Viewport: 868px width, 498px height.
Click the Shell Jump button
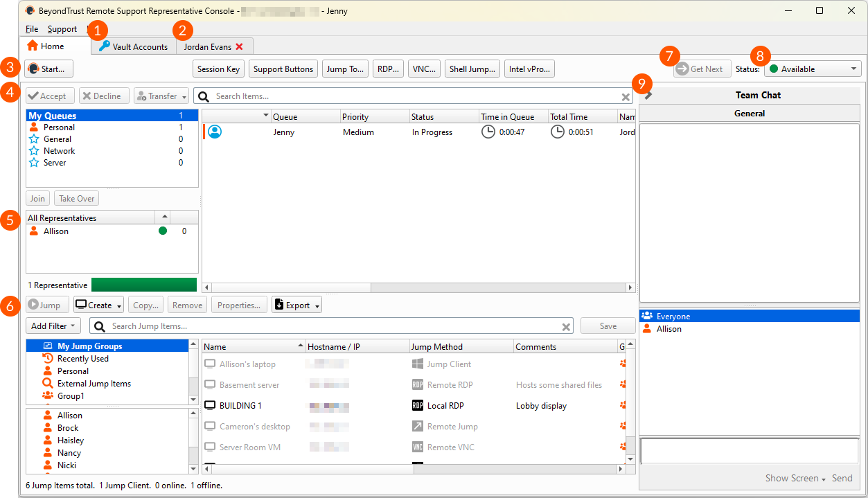472,69
